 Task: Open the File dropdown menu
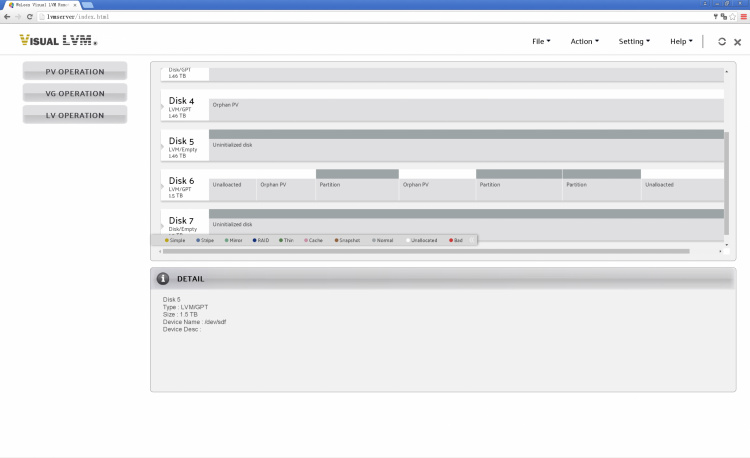tap(541, 41)
